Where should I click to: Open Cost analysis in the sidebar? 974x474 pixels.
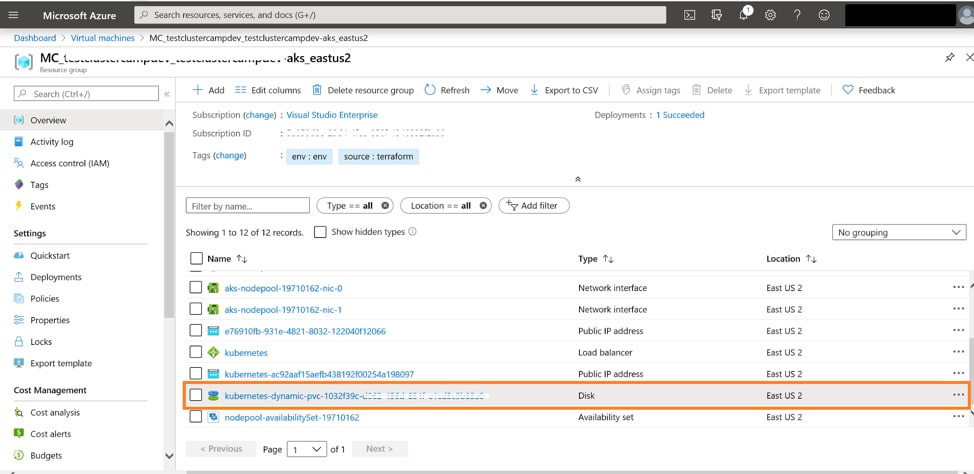tap(55, 412)
